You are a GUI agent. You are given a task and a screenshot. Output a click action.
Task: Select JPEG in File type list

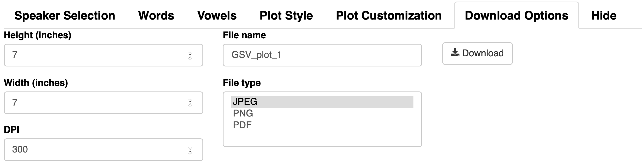[x=322, y=102]
